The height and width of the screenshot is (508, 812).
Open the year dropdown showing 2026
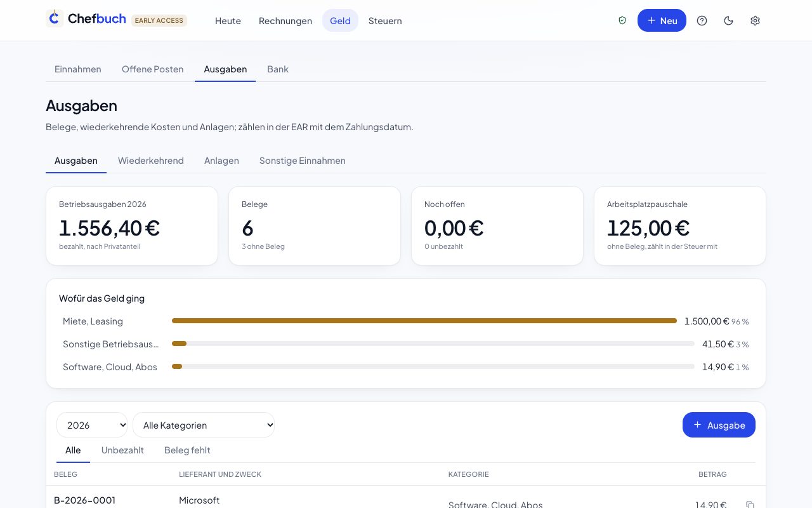pos(92,425)
